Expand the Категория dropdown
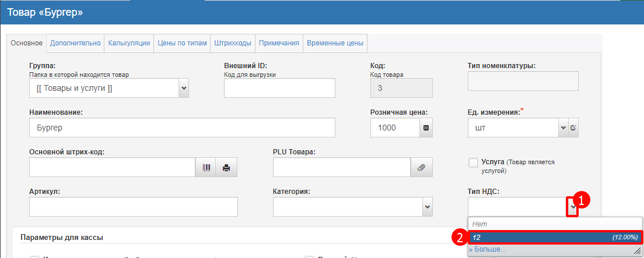 coord(427,206)
